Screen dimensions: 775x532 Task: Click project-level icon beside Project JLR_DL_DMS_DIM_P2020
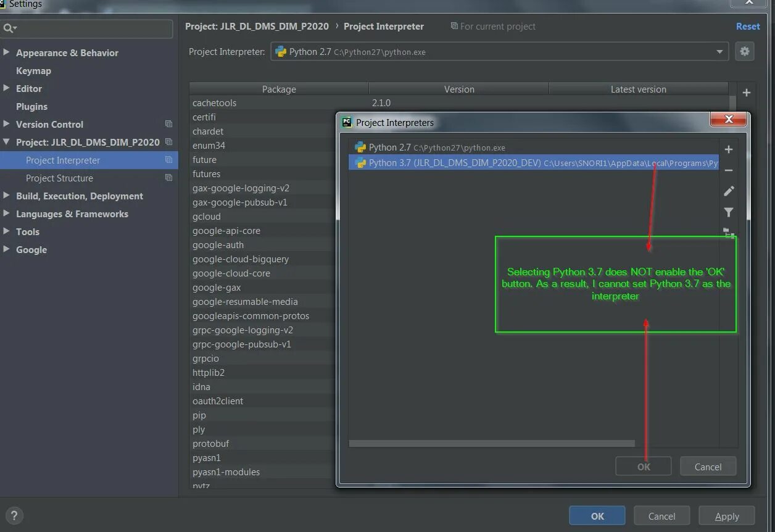168,142
